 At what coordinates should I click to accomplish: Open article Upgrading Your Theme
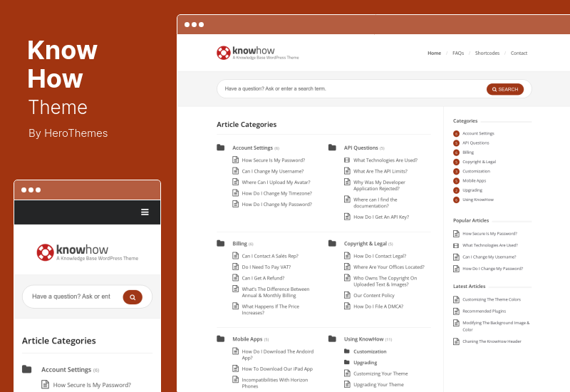pyautogui.click(x=378, y=384)
